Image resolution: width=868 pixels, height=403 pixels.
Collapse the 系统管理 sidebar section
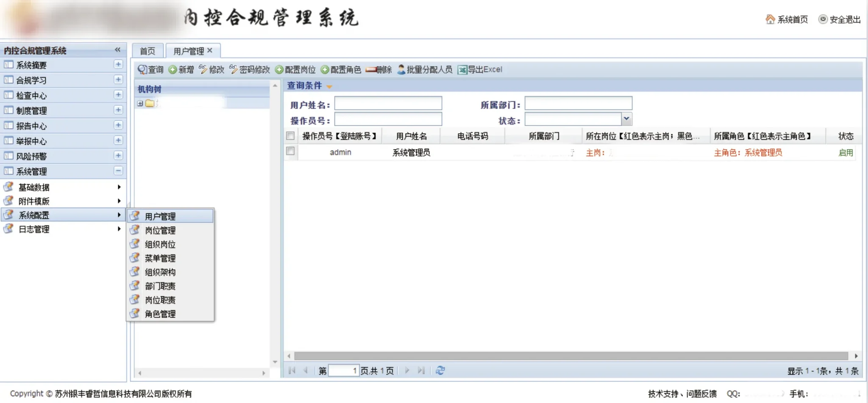click(118, 171)
